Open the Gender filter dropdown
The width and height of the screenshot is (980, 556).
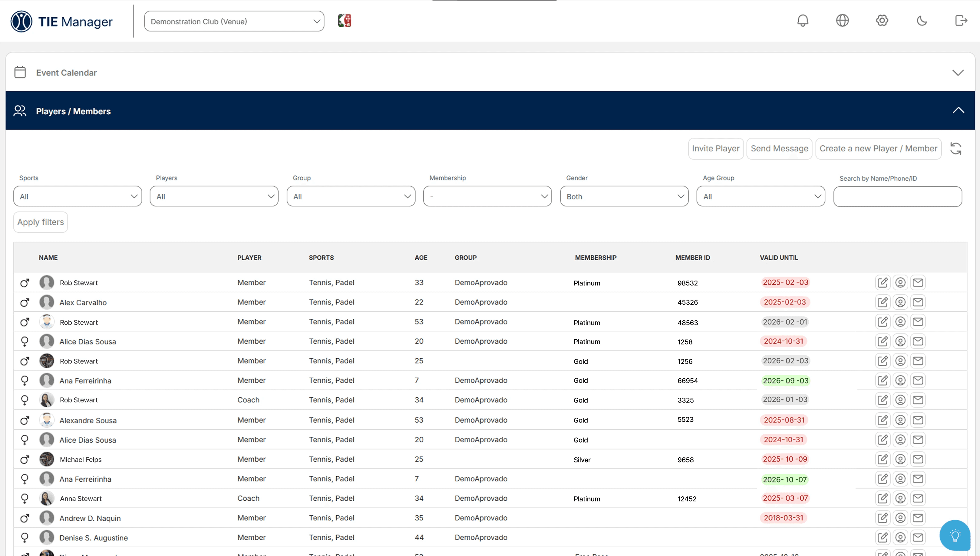[624, 196]
